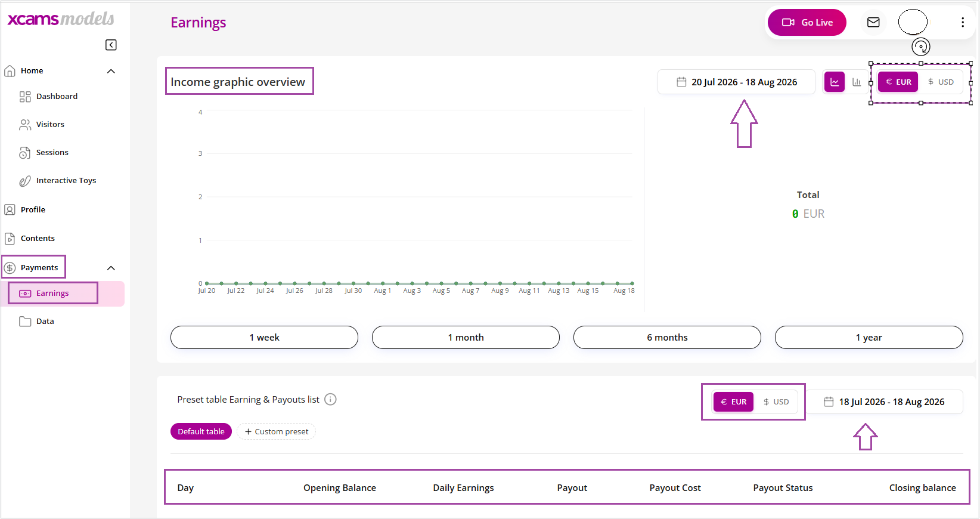This screenshot has width=980, height=519.
Task: Click the Jul 20 data point on chart
Action: [x=207, y=283]
